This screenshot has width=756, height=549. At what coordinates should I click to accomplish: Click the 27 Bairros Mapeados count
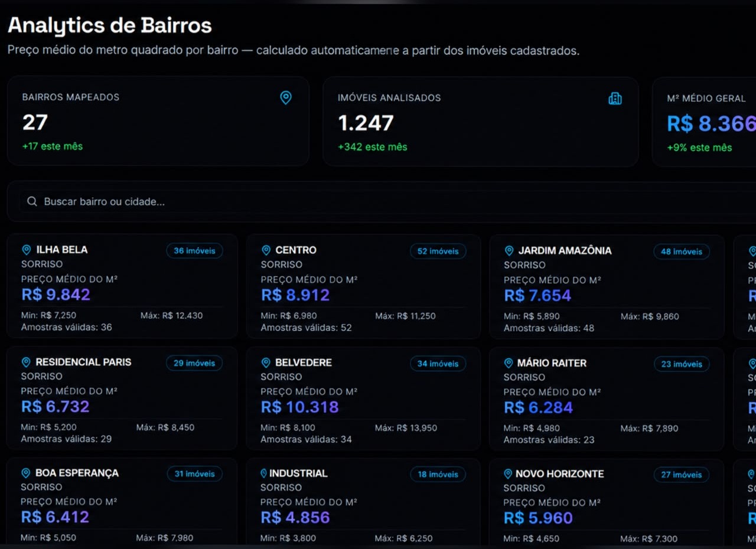point(35,122)
